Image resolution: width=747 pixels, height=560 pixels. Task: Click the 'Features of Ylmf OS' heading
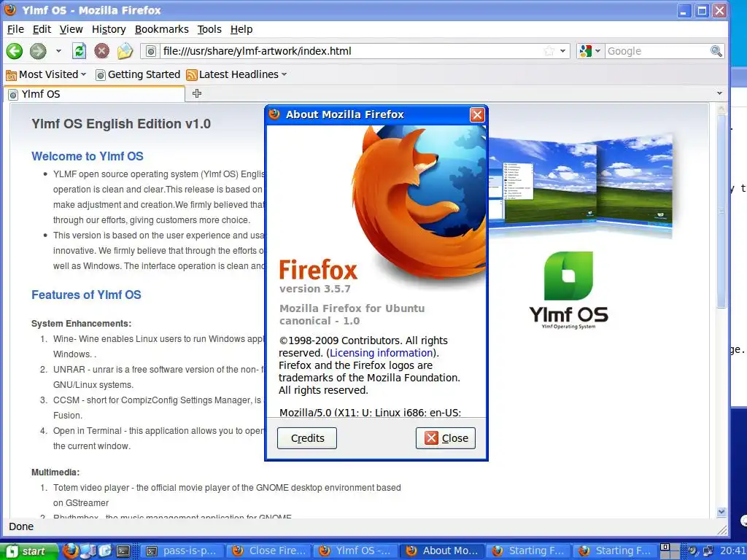point(86,295)
